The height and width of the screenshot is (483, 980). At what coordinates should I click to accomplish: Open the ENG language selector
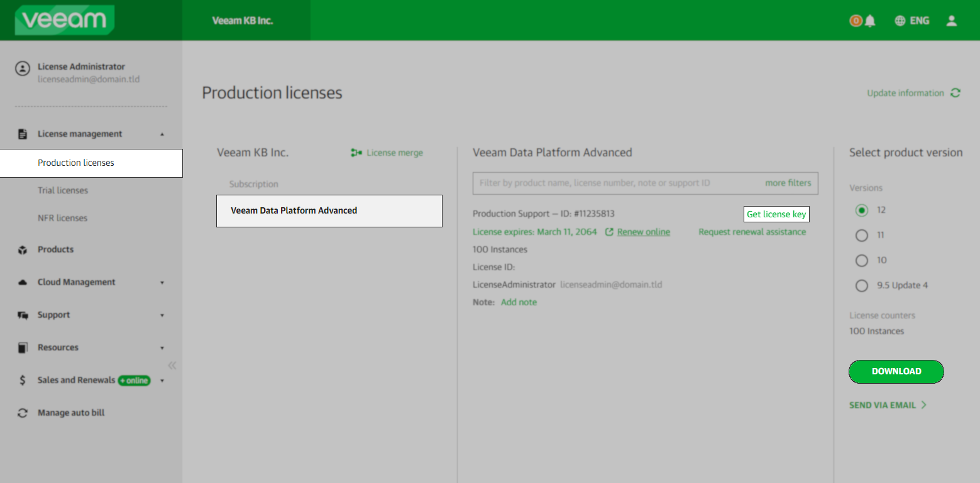(x=911, y=20)
